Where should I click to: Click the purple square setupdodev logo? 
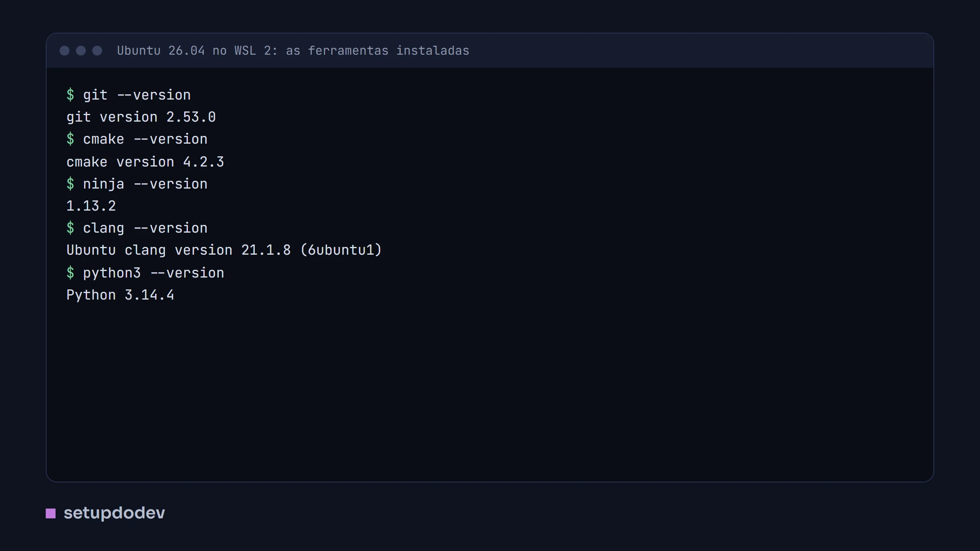pyautogui.click(x=51, y=513)
